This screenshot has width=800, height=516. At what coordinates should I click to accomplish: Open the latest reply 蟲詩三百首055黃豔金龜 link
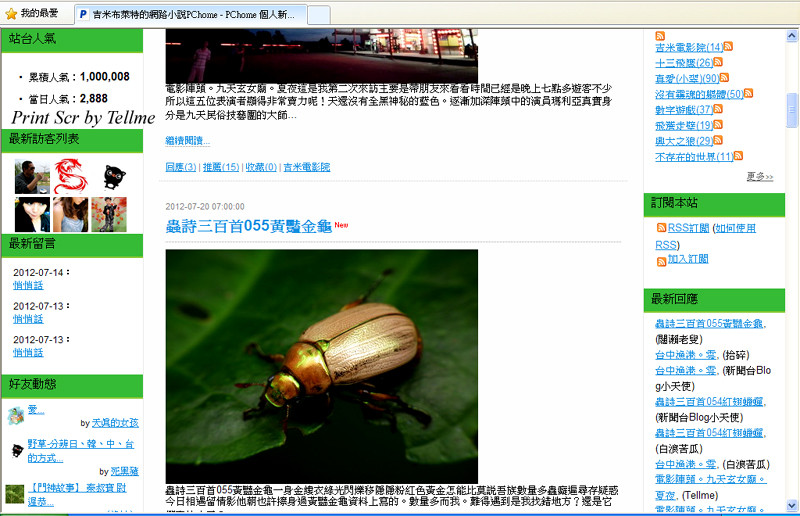(x=709, y=324)
